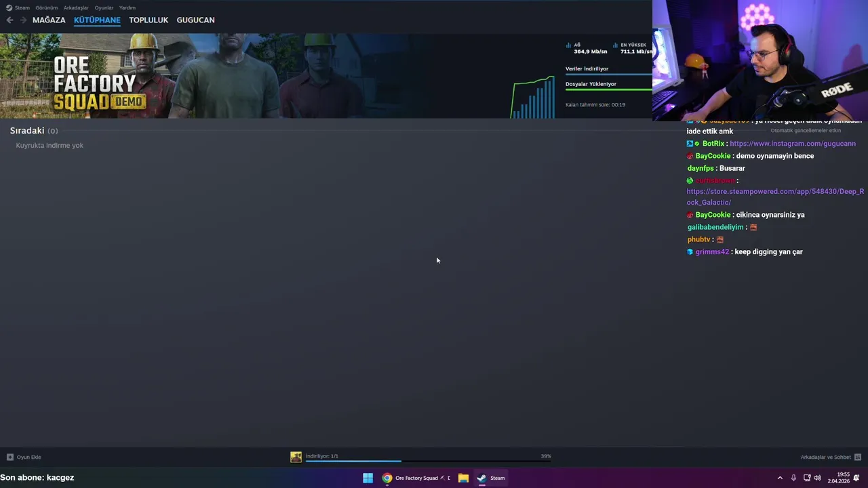Image resolution: width=868 pixels, height=488 pixels.
Task: Go back with the left arrow
Action: 9,20
